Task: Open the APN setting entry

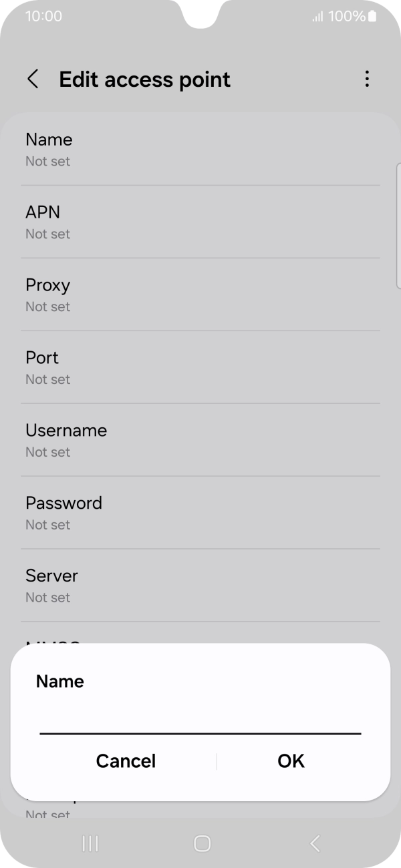Action: (200, 221)
